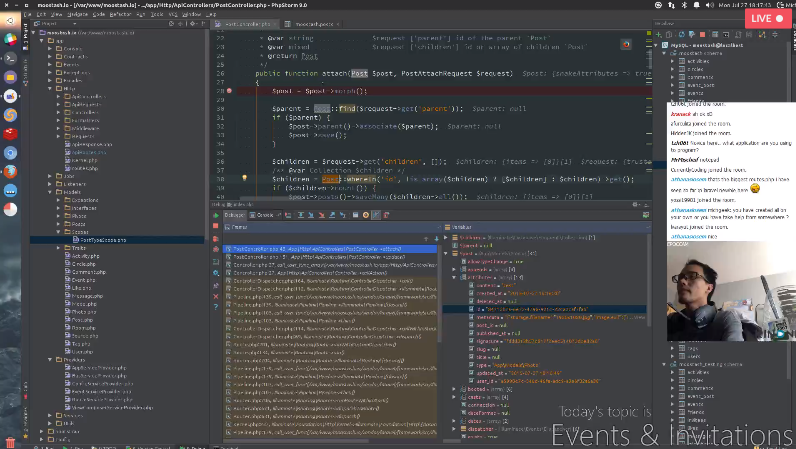Click green plus to add data source
796x449 pixels.
pyautogui.click(x=659, y=35)
